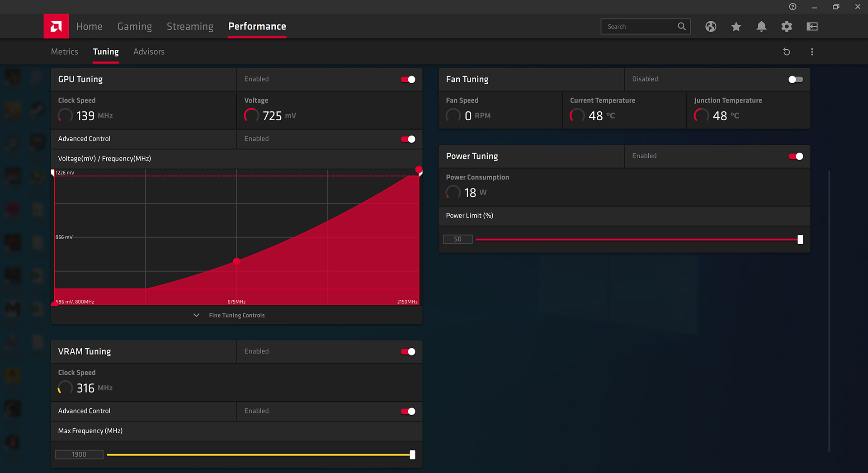Open favorites star icon
The width and height of the screenshot is (868, 473).
point(736,27)
